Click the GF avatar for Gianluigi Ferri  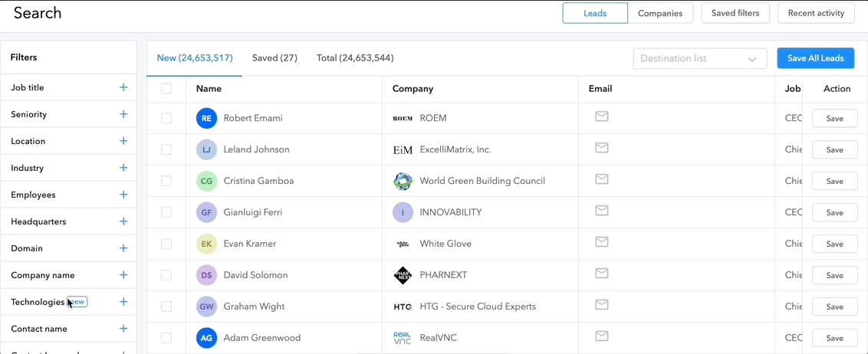pos(206,212)
